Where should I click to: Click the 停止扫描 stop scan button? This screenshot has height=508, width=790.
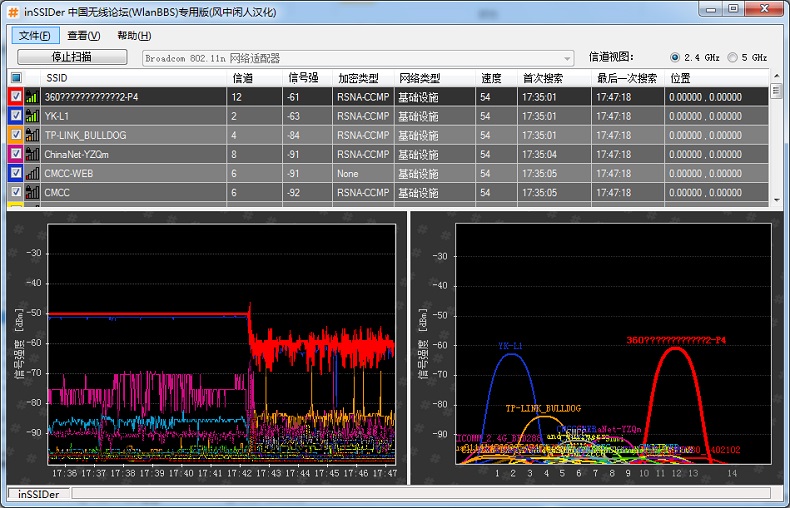(72, 57)
